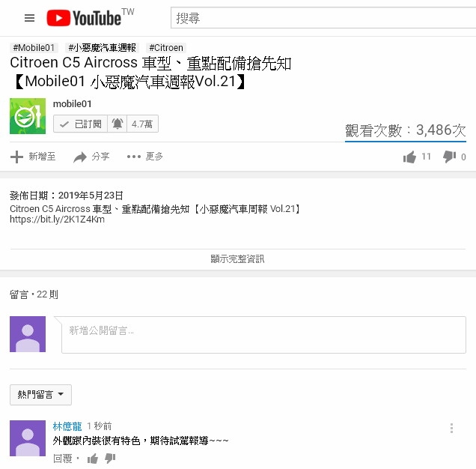Expand the 熱門留言 sort dropdown
476x469 pixels.
click(x=40, y=395)
